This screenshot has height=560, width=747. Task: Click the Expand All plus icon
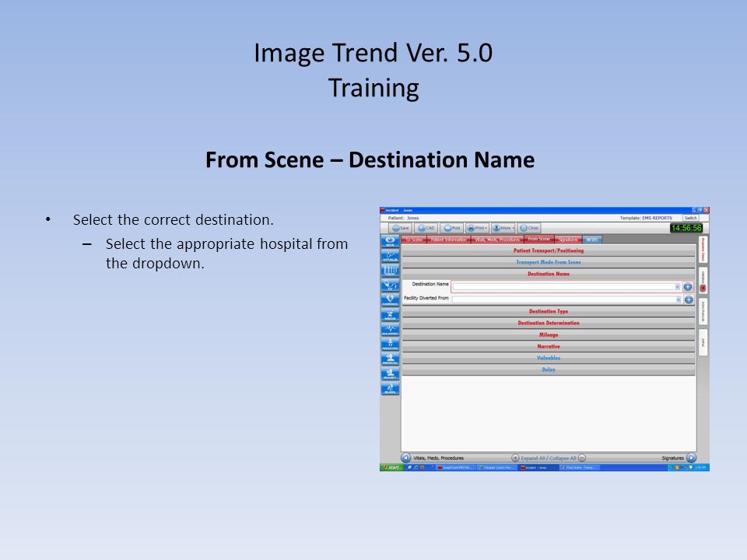[x=515, y=457]
